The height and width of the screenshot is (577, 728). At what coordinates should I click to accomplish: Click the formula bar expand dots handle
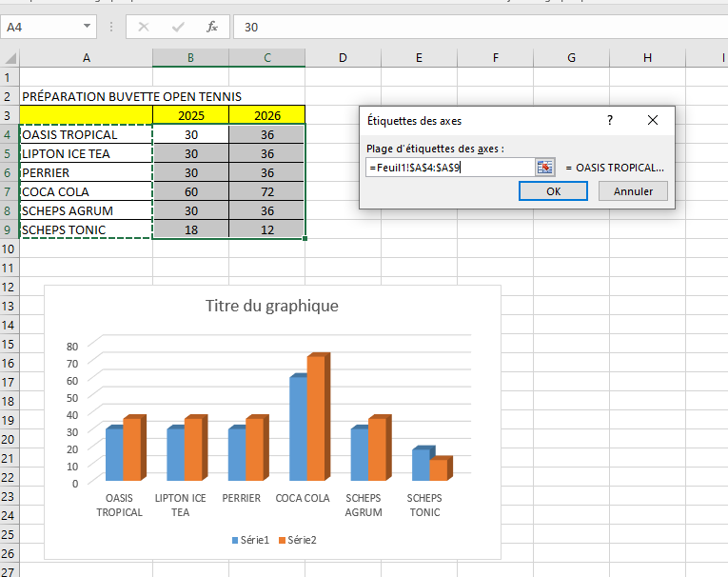[111, 27]
